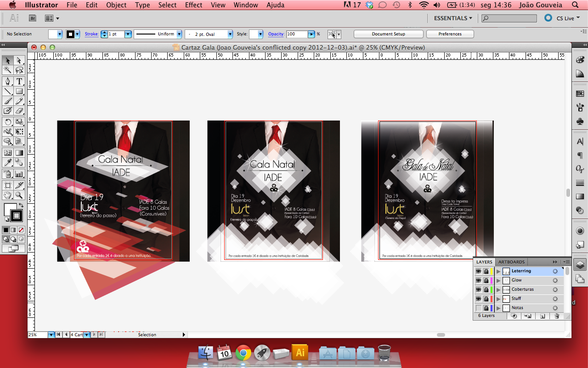This screenshot has height=368, width=588.
Task: Select the Pencil tool
Action: pyautogui.click(x=19, y=101)
